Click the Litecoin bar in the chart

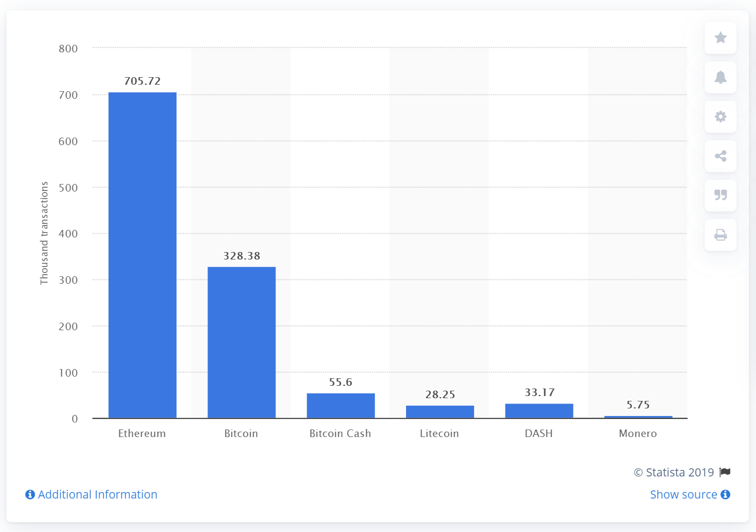(x=440, y=412)
